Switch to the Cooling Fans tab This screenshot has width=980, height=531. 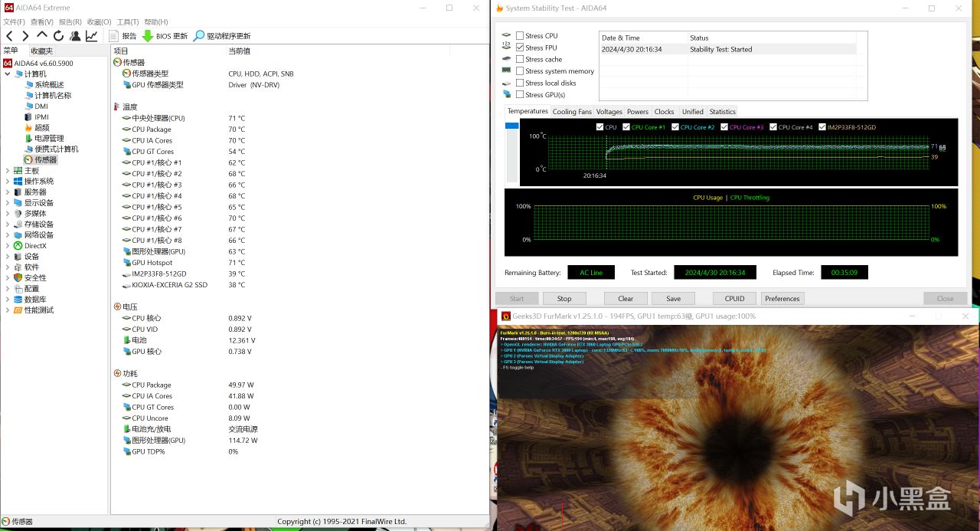tap(572, 112)
